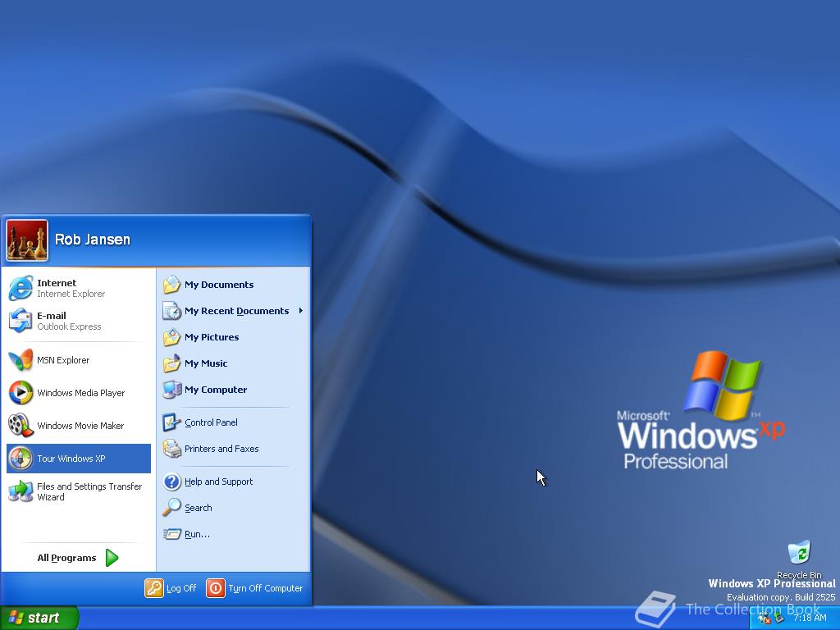The height and width of the screenshot is (630, 840).
Task: Open the Control Panel icon
Action: pos(171,422)
